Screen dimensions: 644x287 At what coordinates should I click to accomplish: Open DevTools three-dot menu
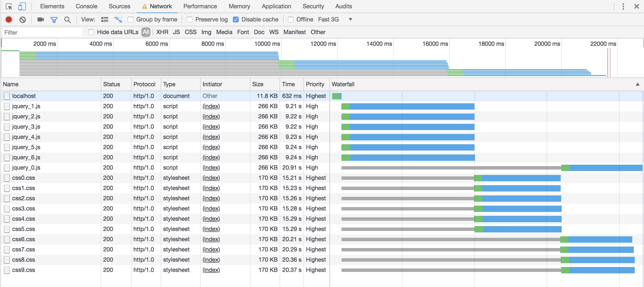point(623,7)
